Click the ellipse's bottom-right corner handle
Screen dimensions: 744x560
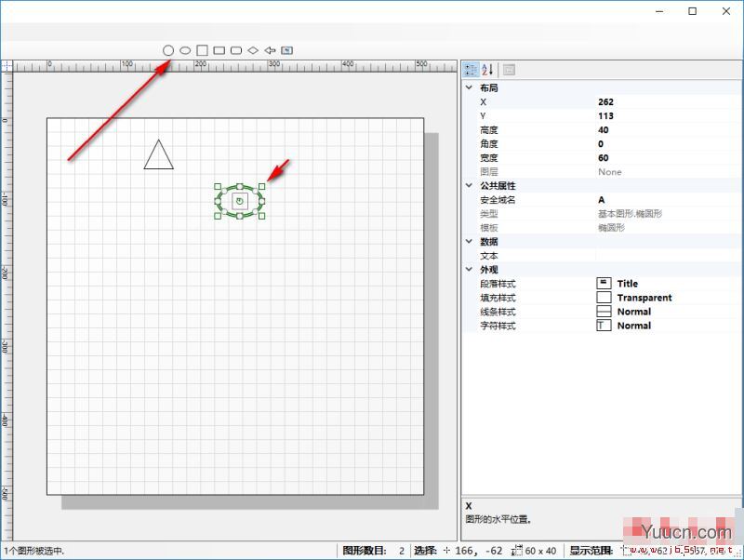tap(261, 216)
